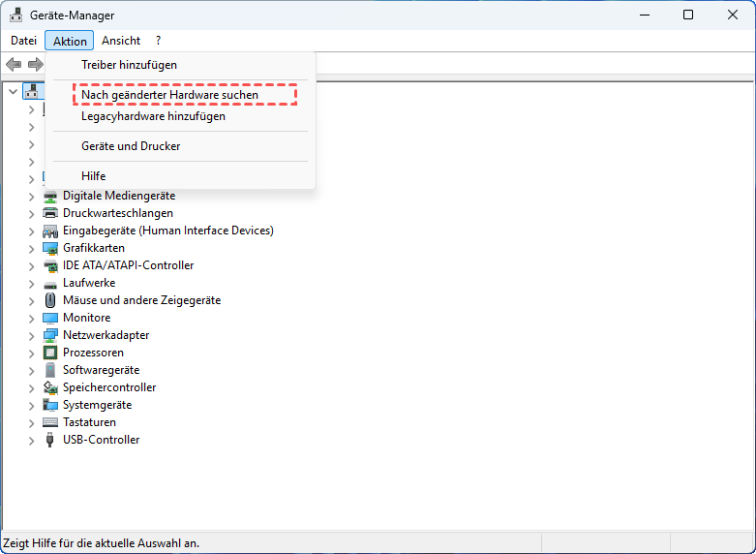The image size is (756, 554).
Task: Select the Softwaregeräte icon
Action: (x=50, y=370)
